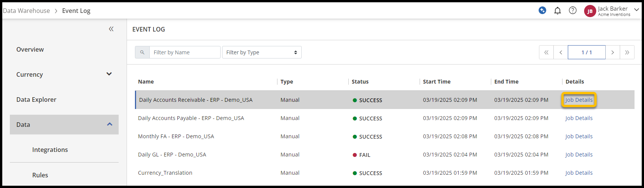
Task: Open the Jack Barker account dropdown
Action: [636, 10]
